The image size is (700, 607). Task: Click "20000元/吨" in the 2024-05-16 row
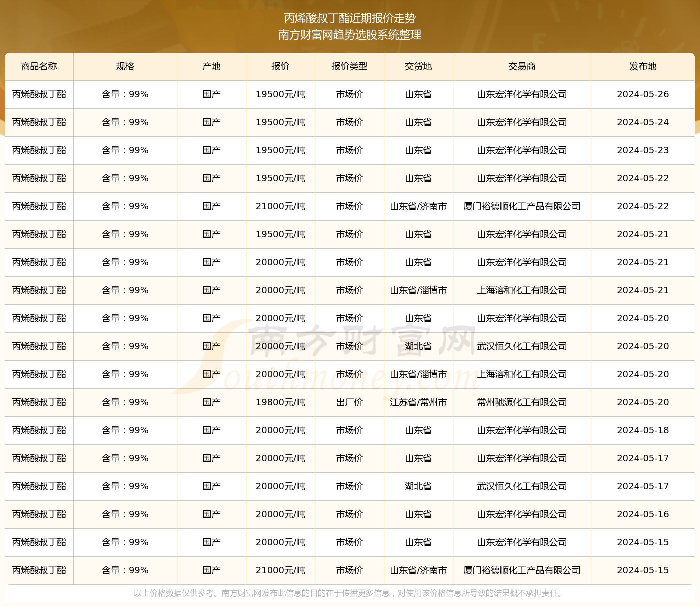point(280,514)
